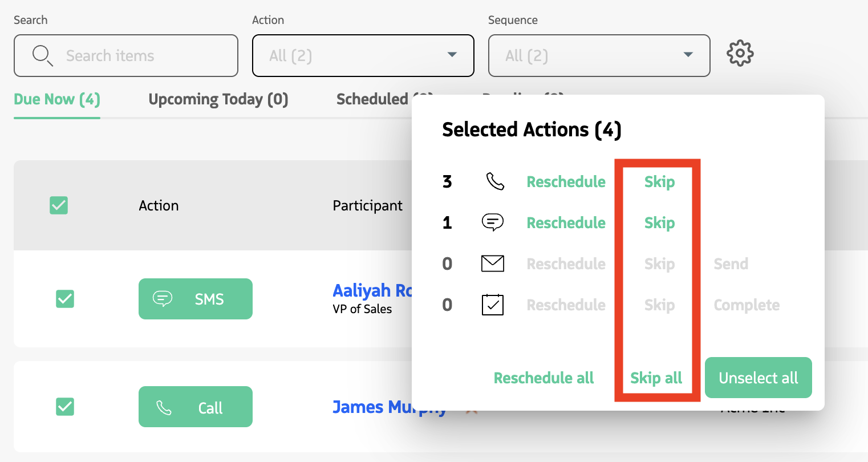Select the Scheduled tab
The height and width of the screenshot is (462, 868).
[x=374, y=99]
